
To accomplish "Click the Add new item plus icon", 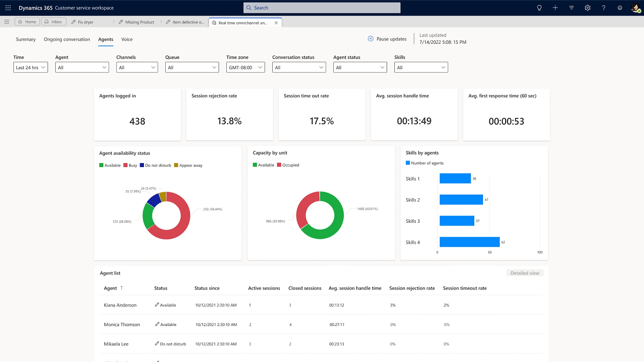I will 555,7.
